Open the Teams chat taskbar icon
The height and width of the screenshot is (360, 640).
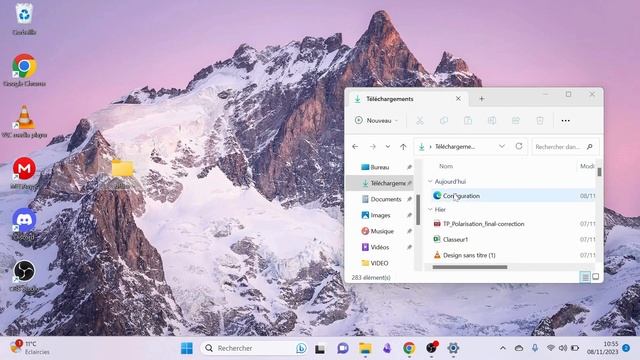point(343,348)
